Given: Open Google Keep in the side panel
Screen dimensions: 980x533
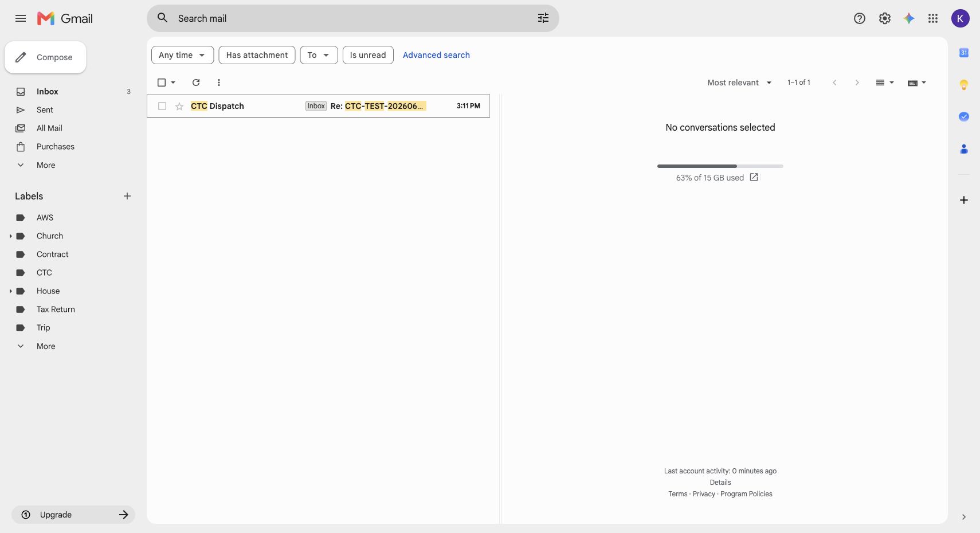Looking at the screenshot, I should (x=964, y=85).
